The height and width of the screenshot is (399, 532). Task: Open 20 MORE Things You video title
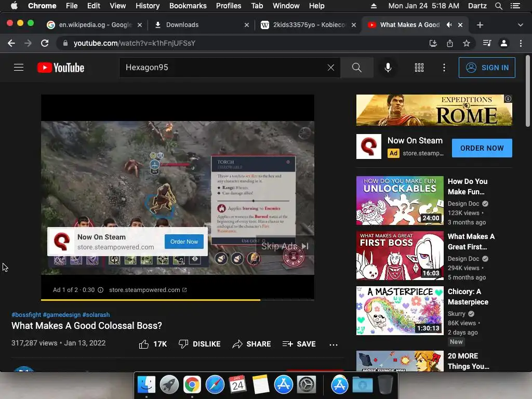tap(468, 361)
